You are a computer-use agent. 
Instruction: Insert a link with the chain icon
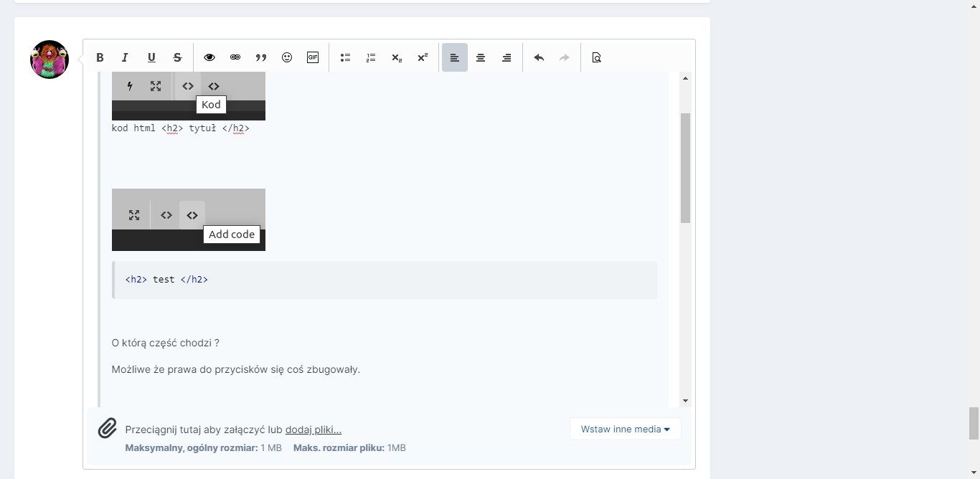235,57
